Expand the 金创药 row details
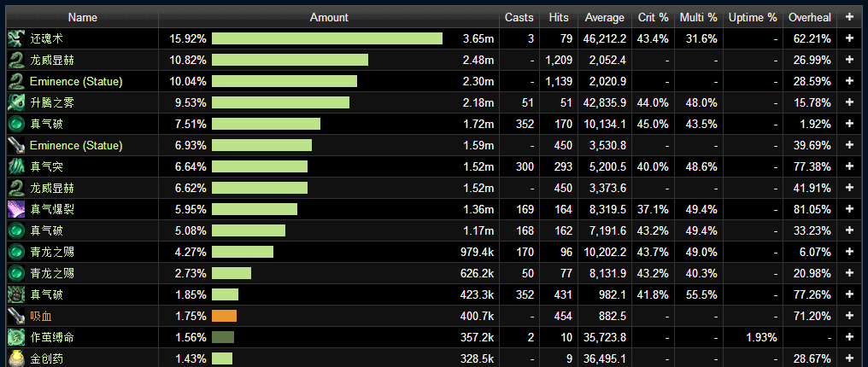The width and height of the screenshot is (868, 367). 850,359
